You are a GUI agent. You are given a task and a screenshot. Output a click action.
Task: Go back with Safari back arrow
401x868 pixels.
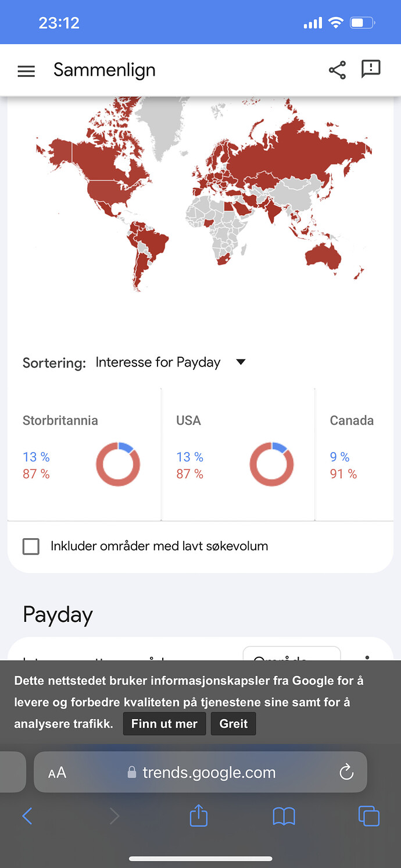point(27,816)
